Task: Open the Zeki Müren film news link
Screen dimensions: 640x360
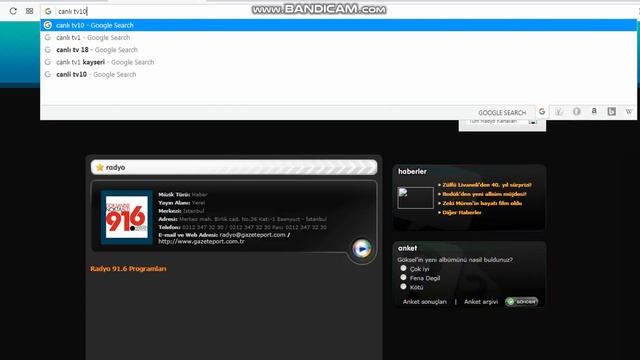Action: [482, 203]
